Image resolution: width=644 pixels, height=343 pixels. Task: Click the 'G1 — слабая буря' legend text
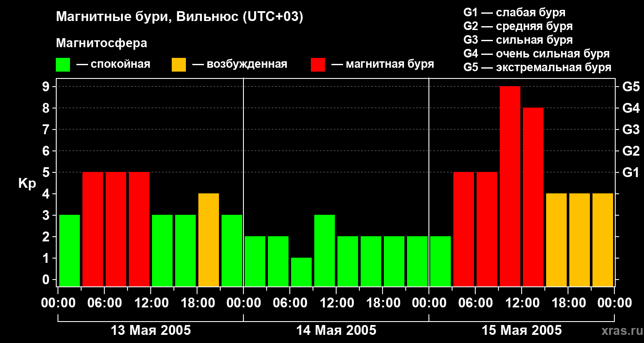tap(514, 12)
